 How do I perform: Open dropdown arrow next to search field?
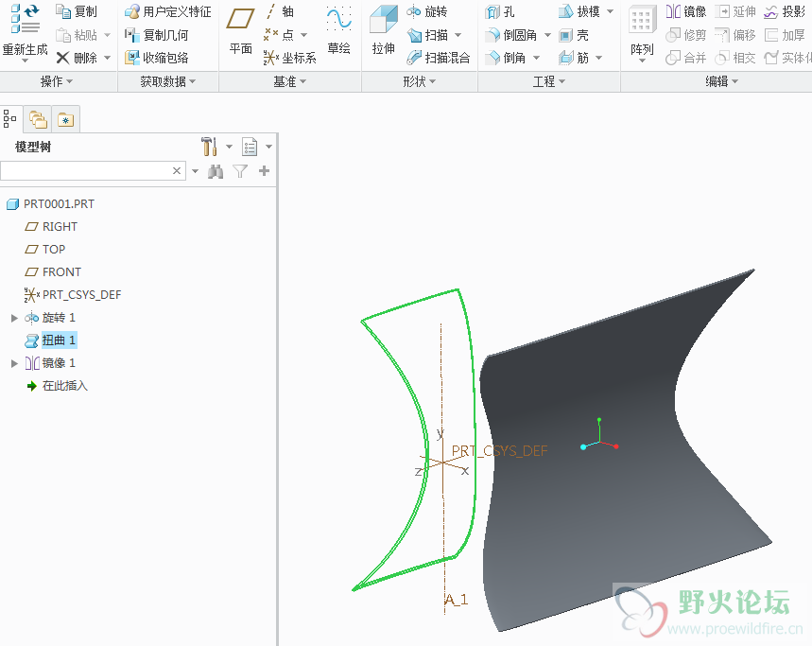(x=196, y=171)
